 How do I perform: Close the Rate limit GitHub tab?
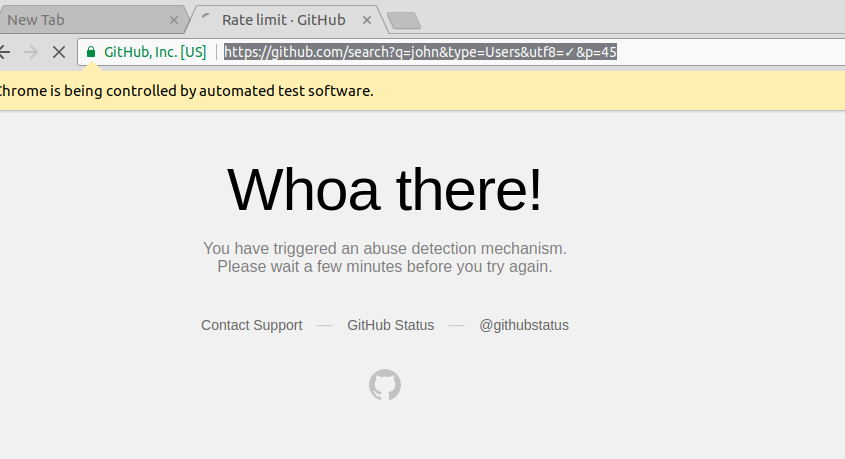pyautogui.click(x=366, y=20)
